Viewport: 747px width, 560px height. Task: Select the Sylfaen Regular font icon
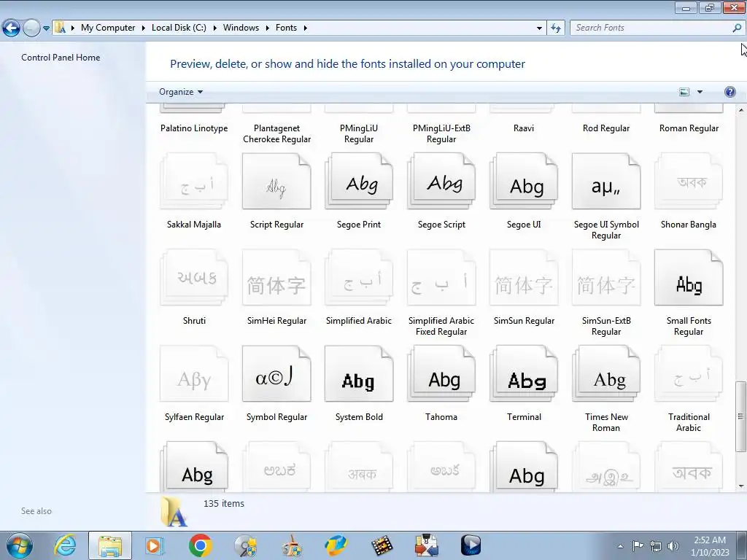click(194, 374)
